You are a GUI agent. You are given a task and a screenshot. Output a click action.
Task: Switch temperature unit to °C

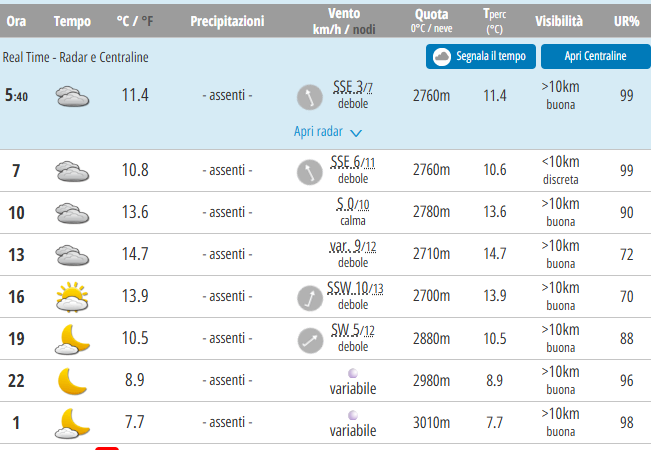coord(123,20)
